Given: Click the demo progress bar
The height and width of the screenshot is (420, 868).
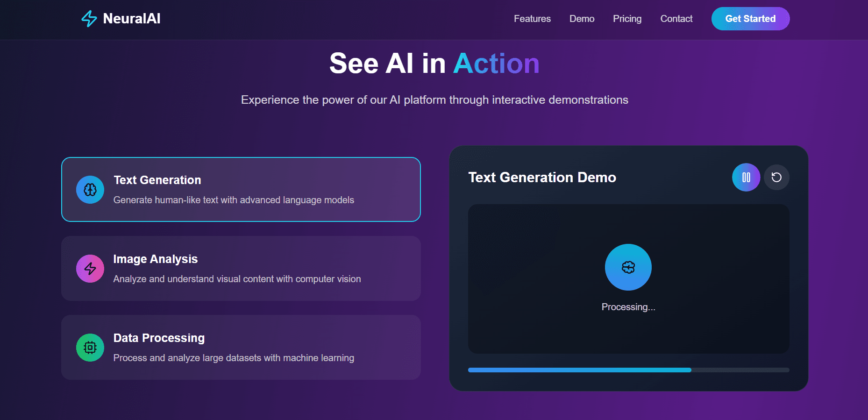Looking at the screenshot, I should 629,370.
